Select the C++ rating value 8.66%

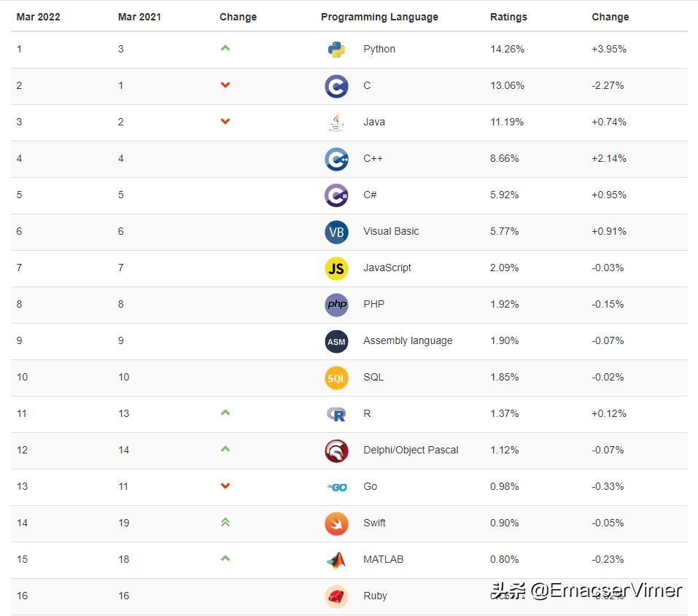pos(505,158)
